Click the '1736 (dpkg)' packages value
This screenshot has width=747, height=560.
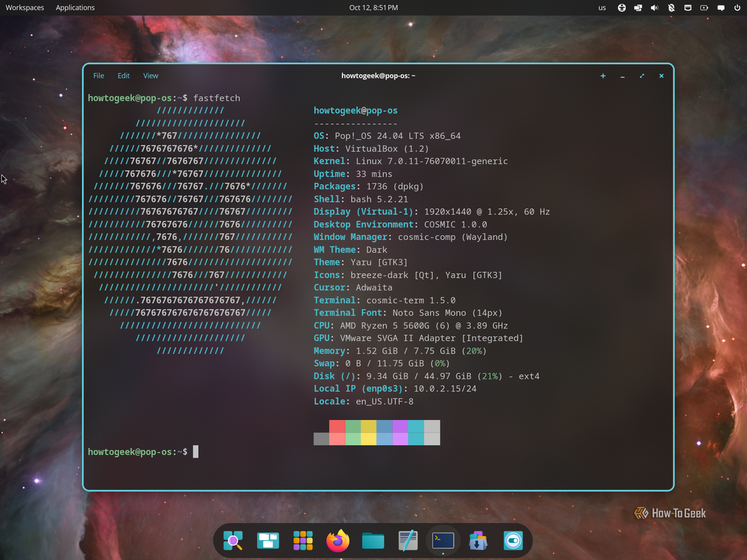click(x=395, y=186)
